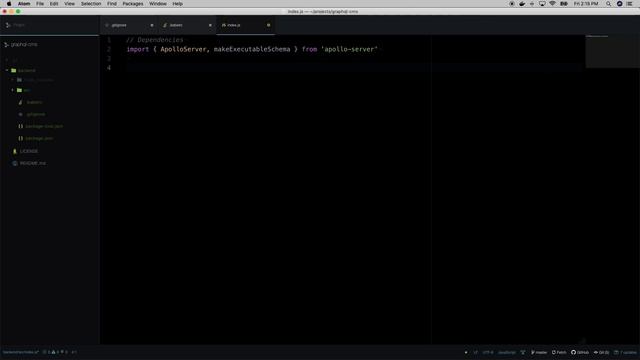Open the Packages menu
The height and width of the screenshot is (360, 640).
pyautogui.click(x=133, y=4)
